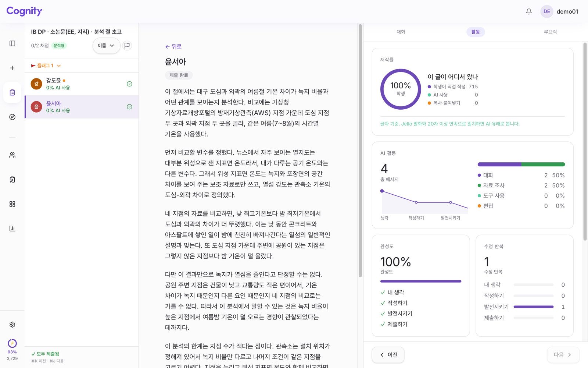Open the settings gear icon
Image resolution: width=588 pixels, height=368 pixels.
(x=12, y=325)
